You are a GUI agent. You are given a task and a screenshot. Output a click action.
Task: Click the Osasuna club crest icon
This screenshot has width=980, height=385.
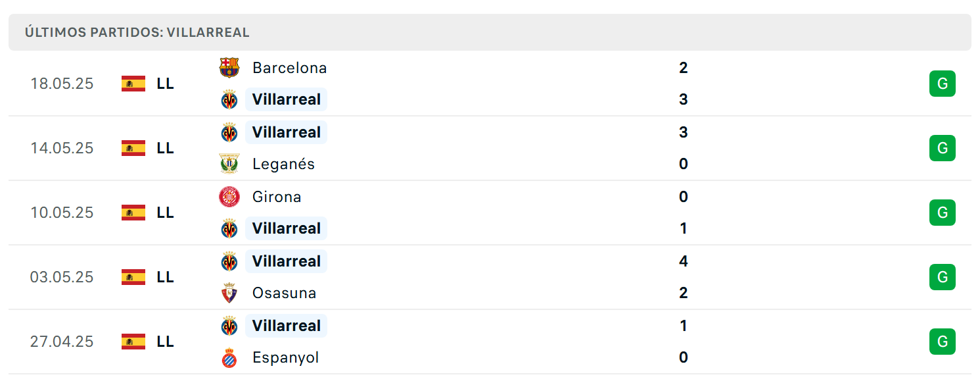coord(229,293)
